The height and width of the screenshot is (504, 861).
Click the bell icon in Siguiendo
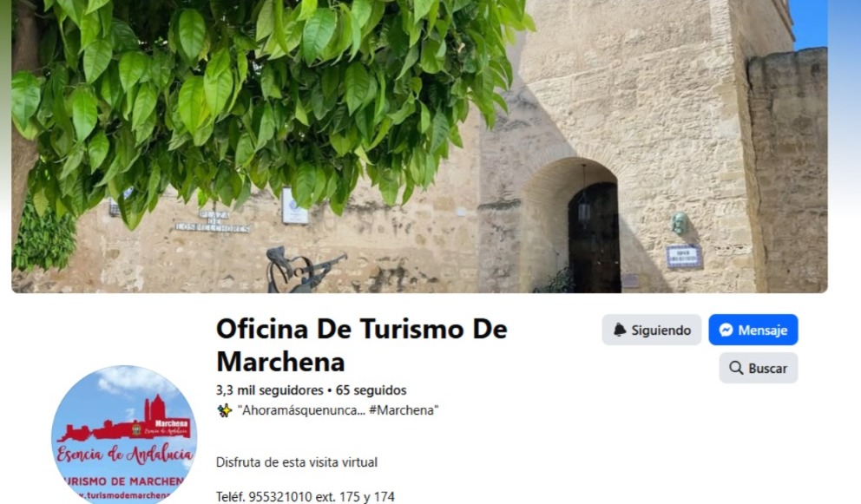pos(620,330)
